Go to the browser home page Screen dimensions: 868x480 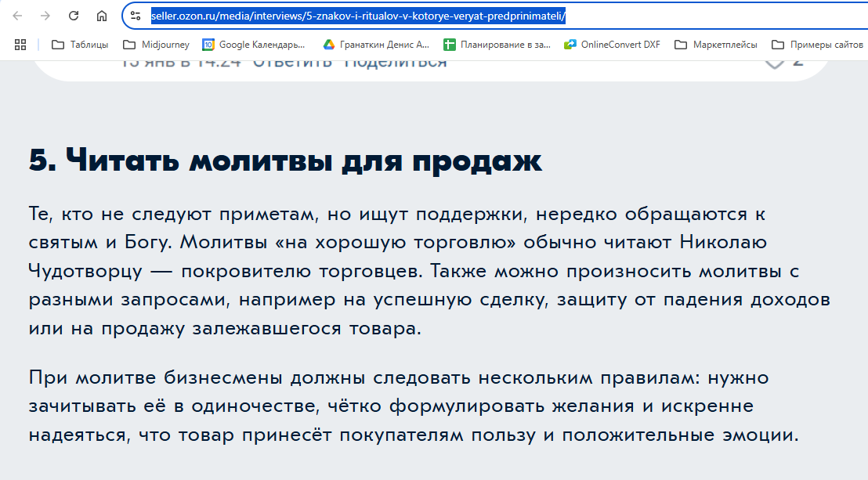point(102,16)
